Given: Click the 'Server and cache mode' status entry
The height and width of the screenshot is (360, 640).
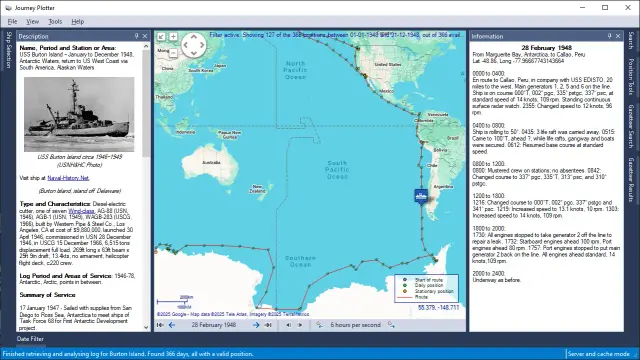Looking at the screenshot, I should pos(599,354).
